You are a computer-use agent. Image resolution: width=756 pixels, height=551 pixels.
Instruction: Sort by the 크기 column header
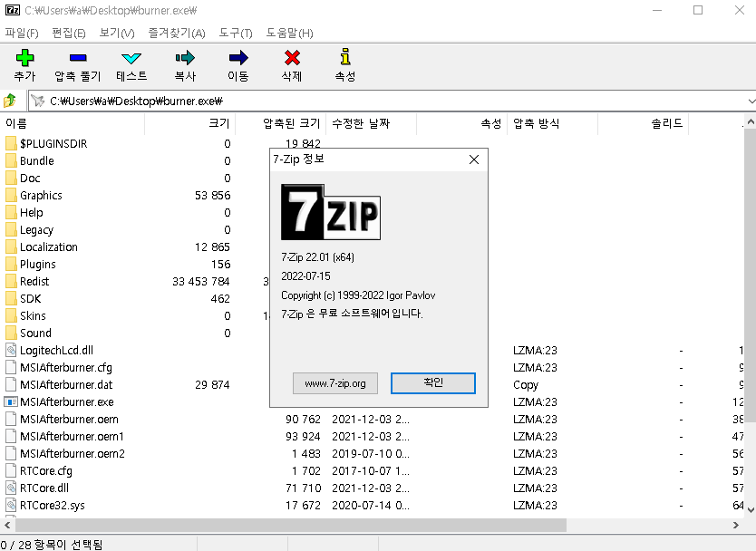coord(190,123)
